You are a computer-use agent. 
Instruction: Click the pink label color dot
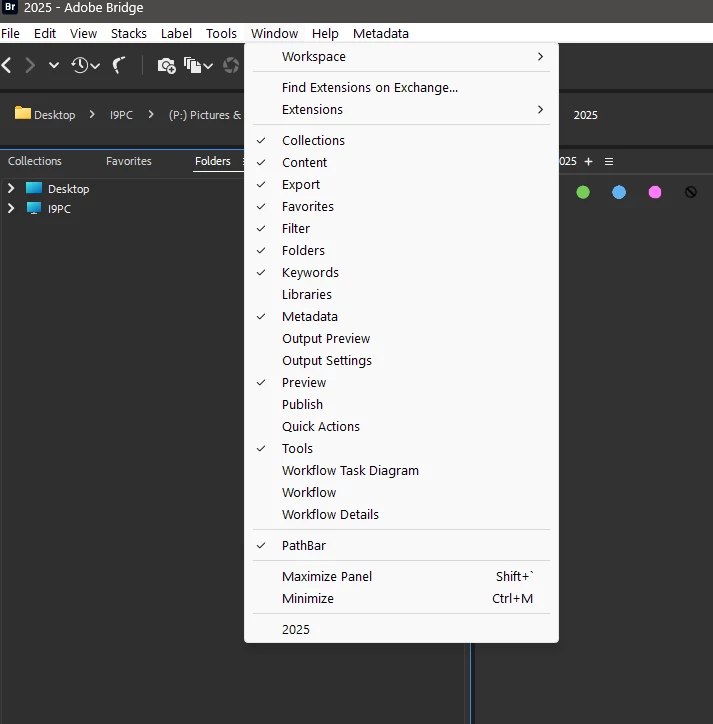(655, 192)
